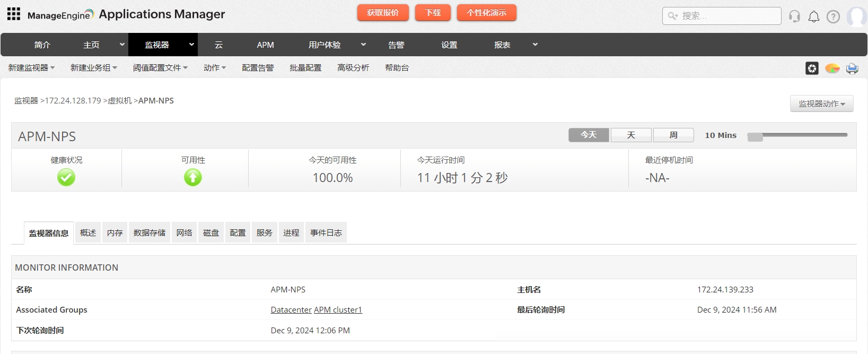
Task: Click the printer icon
Action: [x=852, y=68]
